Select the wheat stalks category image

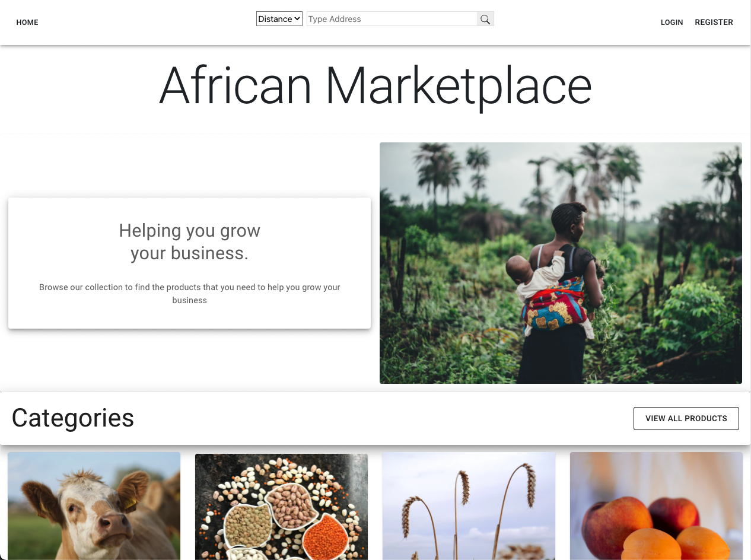coord(469,506)
